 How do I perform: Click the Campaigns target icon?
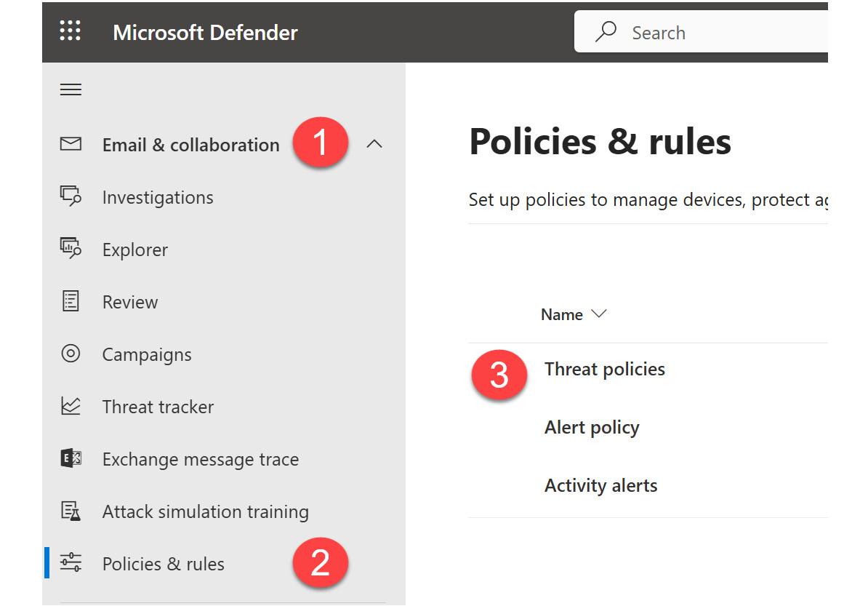pyautogui.click(x=71, y=354)
